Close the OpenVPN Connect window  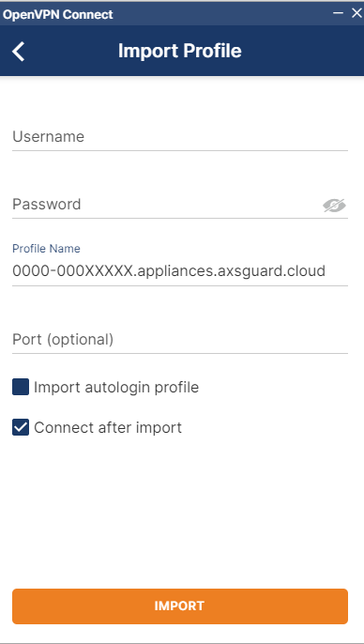(x=356, y=13)
